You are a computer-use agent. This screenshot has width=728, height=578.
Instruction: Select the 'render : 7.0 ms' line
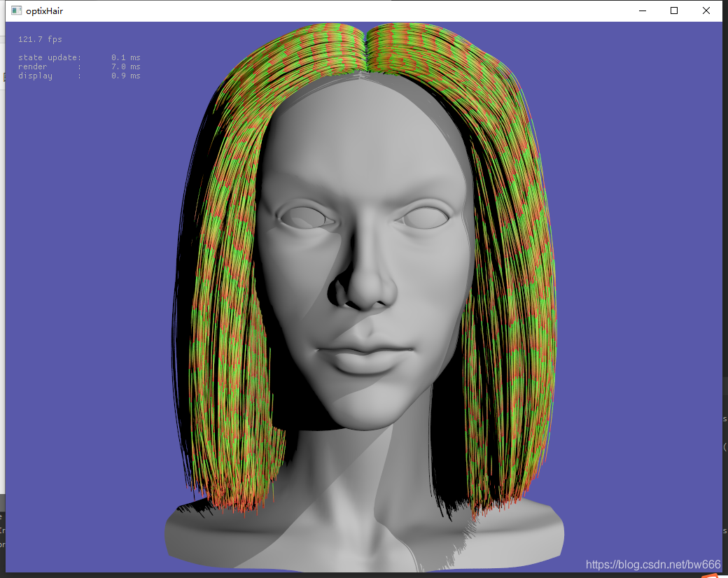tap(79, 66)
